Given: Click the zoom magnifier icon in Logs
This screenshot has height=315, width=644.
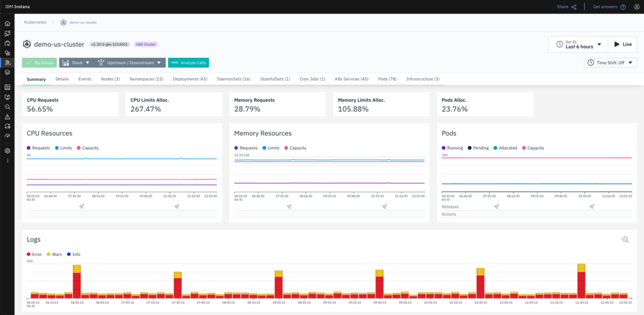Looking at the screenshot, I should click(625, 240).
